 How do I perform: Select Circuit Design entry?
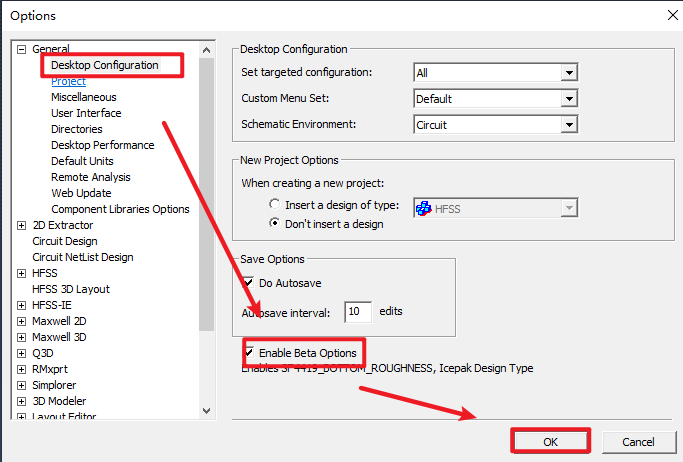pos(65,241)
